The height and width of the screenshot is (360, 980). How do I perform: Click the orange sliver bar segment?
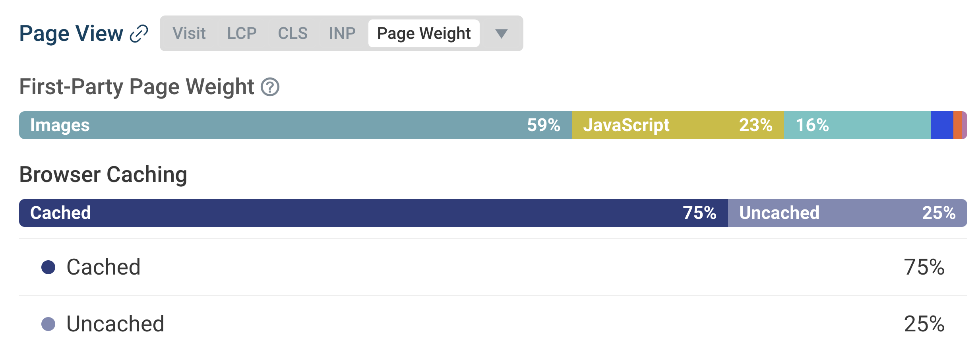click(957, 125)
